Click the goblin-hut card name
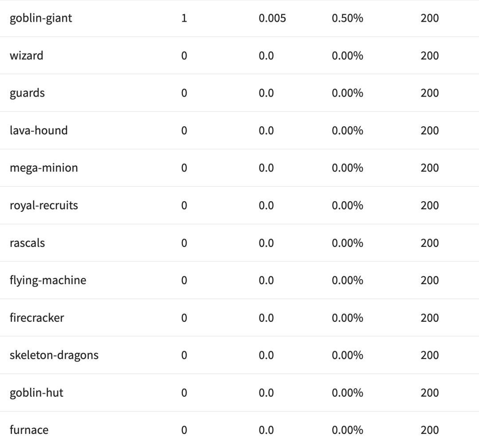 (x=36, y=393)
